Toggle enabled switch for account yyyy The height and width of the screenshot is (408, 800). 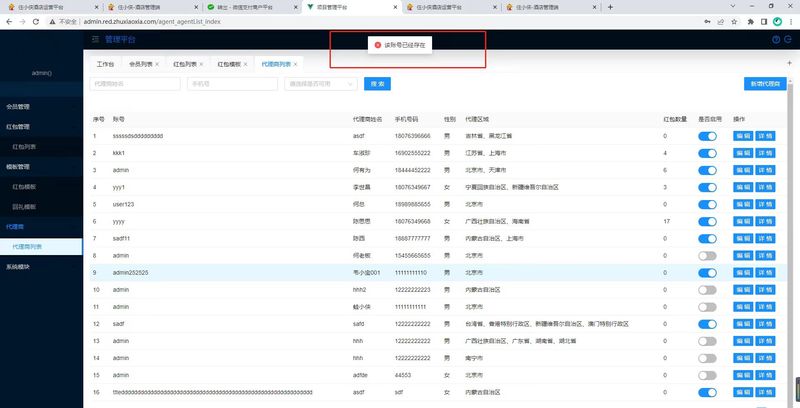coord(707,221)
